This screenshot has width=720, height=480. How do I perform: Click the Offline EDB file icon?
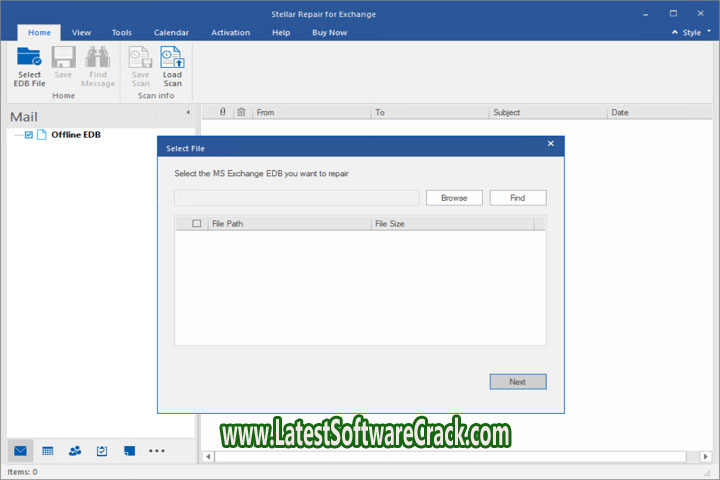pos(42,135)
